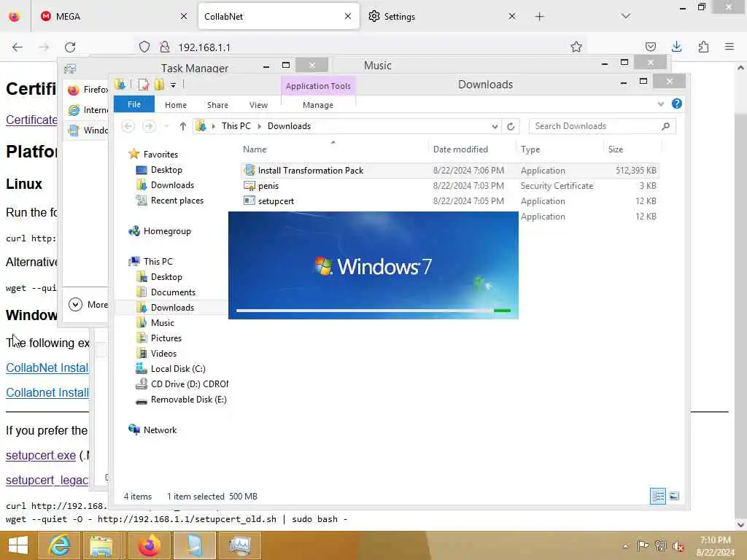Click the setupcert.exe link
The width and height of the screenshot is (747, 560).
(41, 455)
